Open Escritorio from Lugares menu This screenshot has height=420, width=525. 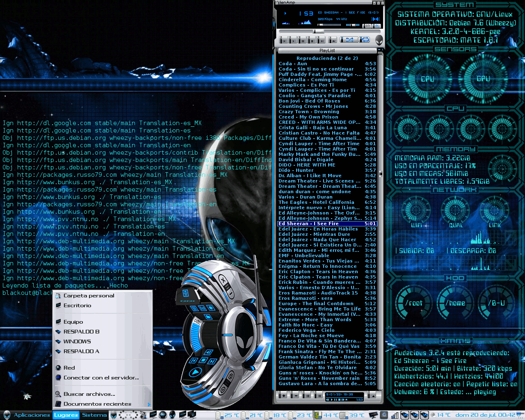coord(103,305)
